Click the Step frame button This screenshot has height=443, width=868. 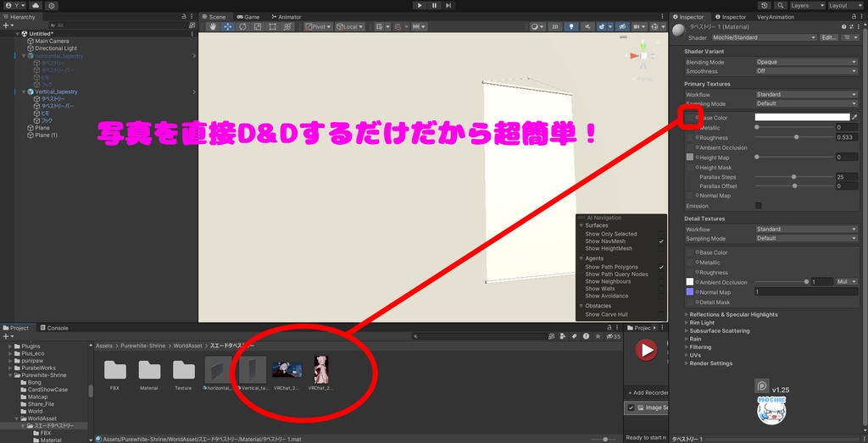448,6
